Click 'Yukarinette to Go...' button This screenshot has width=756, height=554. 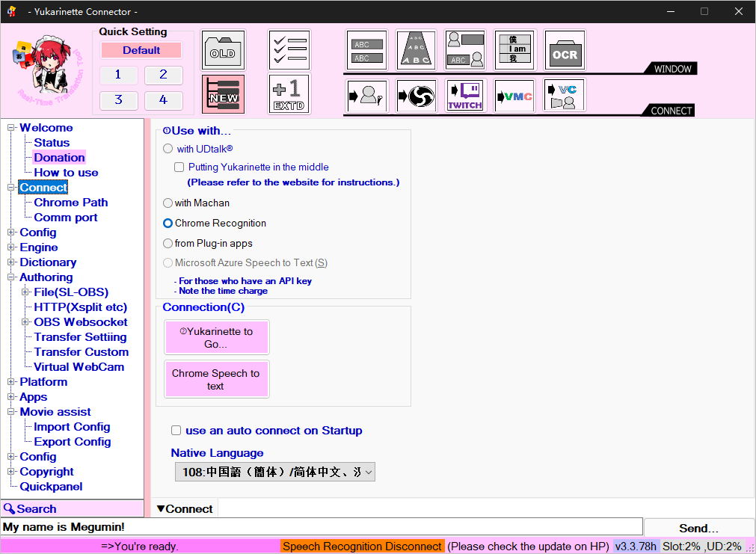click(217, 337)
